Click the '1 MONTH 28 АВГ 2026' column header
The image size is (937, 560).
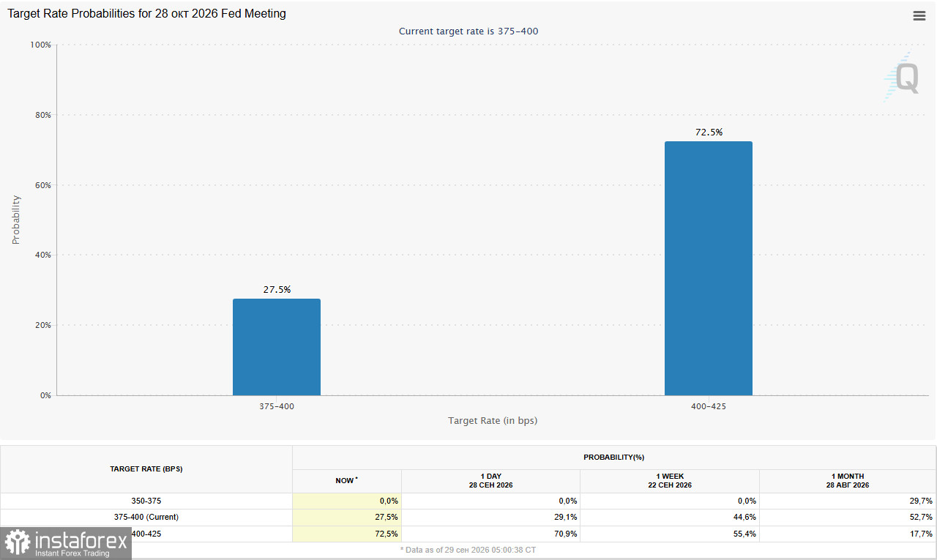[x=848, y=480]
